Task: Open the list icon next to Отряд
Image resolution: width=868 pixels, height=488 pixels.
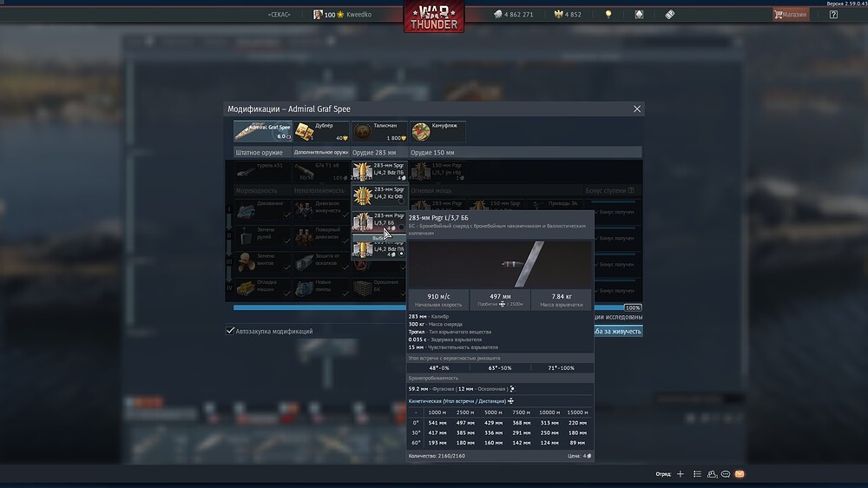Action: (697, 474)
